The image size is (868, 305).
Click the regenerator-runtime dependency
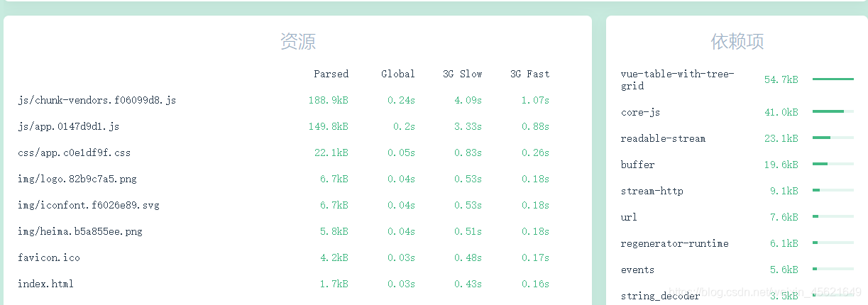coord(737,244)
